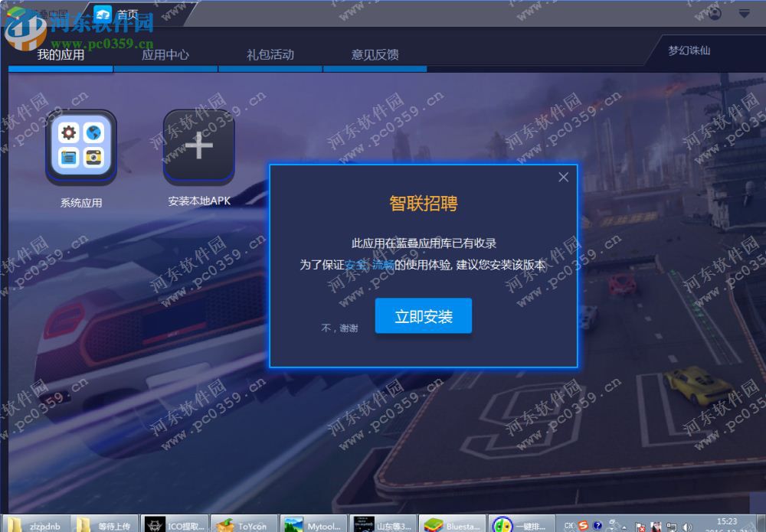Switch to the 礼包活动 tab
Image resolution: width=766 pixels, height=532 pixels.
[270, 54]
